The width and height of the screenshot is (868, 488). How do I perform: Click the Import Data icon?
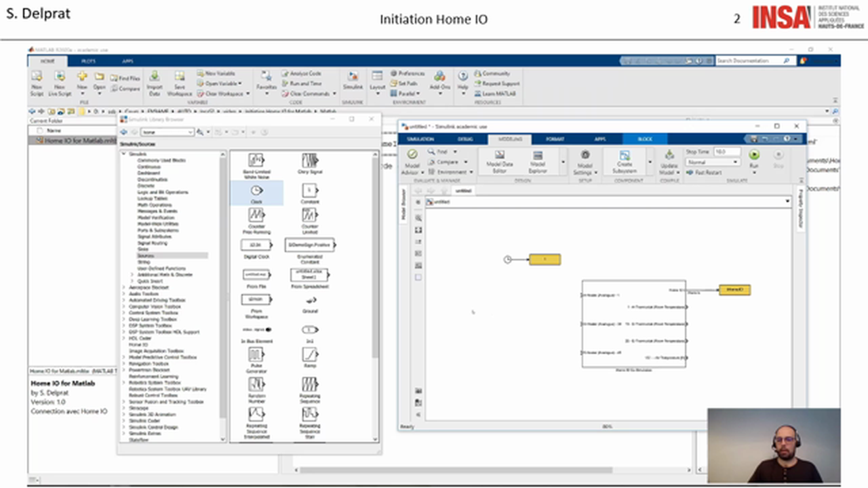tap(155, 77)
